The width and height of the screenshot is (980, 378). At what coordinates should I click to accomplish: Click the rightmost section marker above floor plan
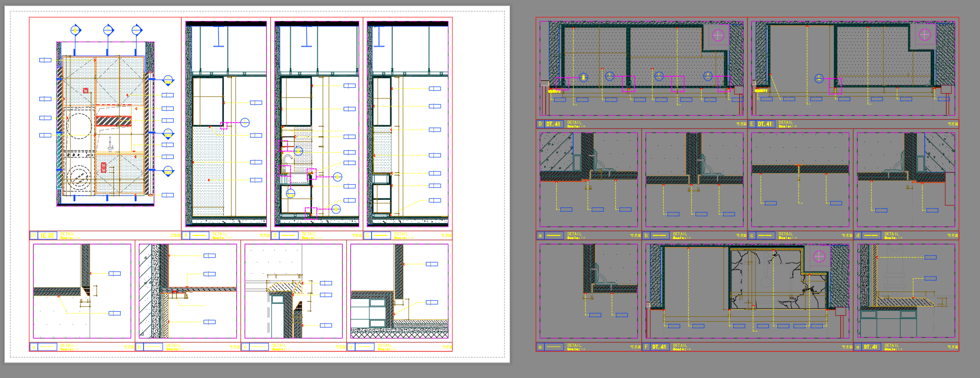[137, 30]
